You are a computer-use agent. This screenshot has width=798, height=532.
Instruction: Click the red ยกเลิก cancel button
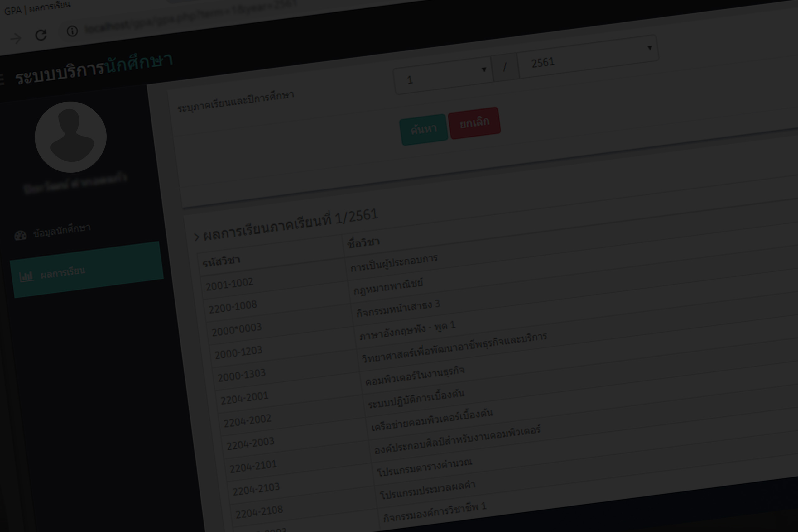tap(474, 123)
